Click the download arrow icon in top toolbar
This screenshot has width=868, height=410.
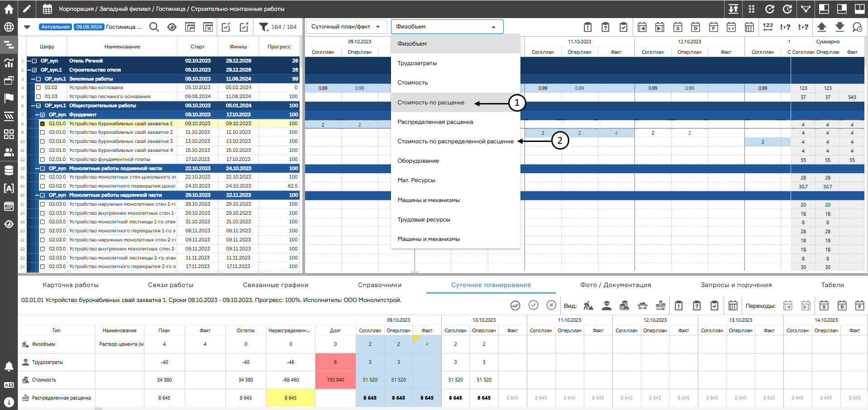[839, 27]
